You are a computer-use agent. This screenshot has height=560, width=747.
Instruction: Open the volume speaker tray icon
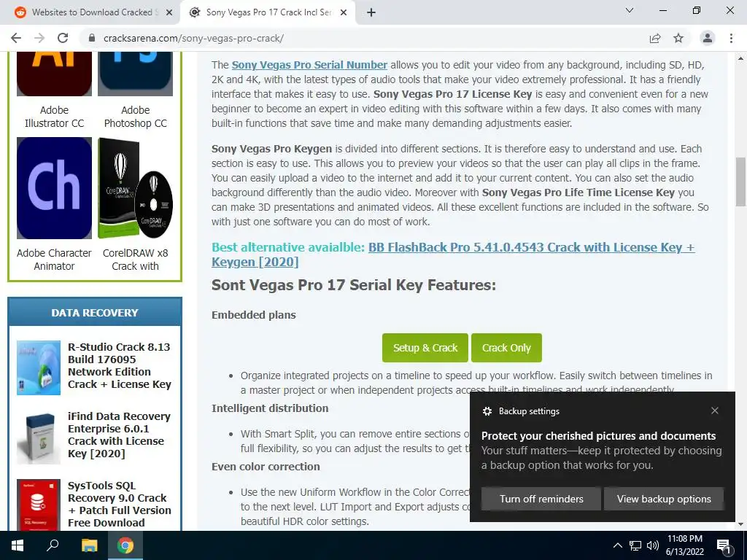653,545
